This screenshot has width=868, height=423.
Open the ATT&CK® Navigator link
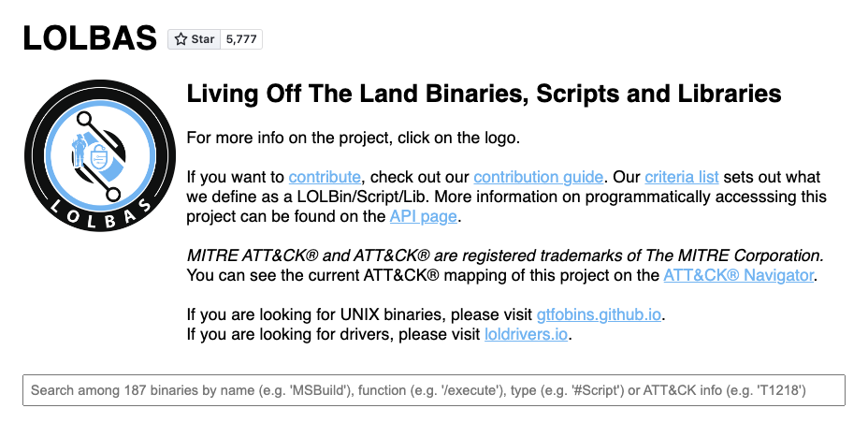739,275
